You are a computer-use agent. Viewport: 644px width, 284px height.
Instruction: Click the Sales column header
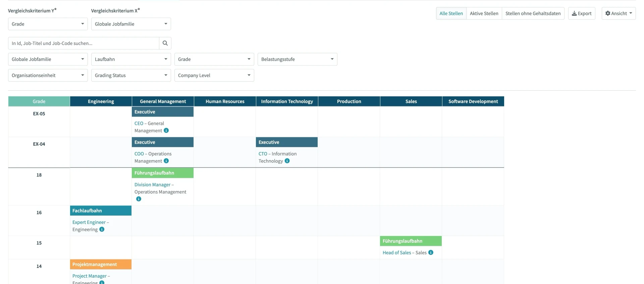411,101
